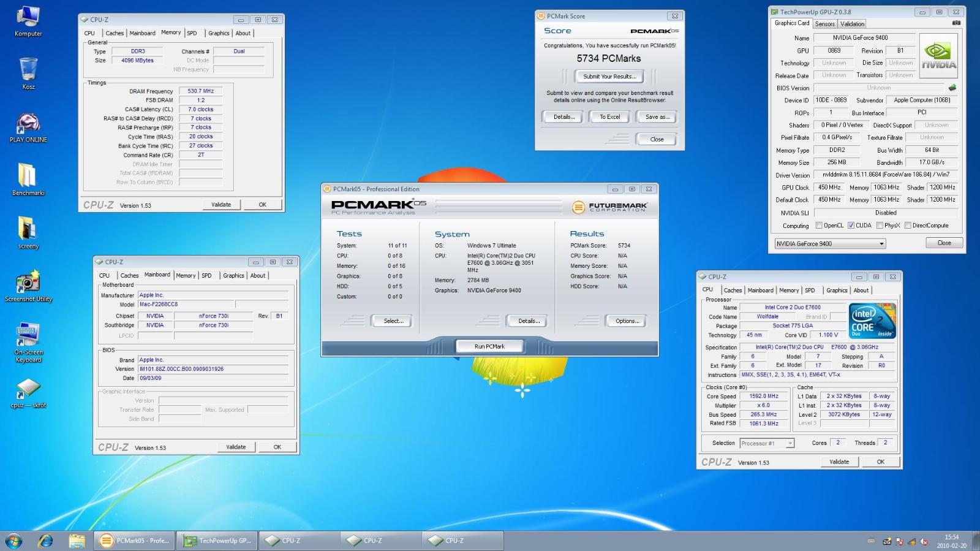Open Processor #1 selection dropdown
This screenshot has width=980, height=551.
click(767, 443)
